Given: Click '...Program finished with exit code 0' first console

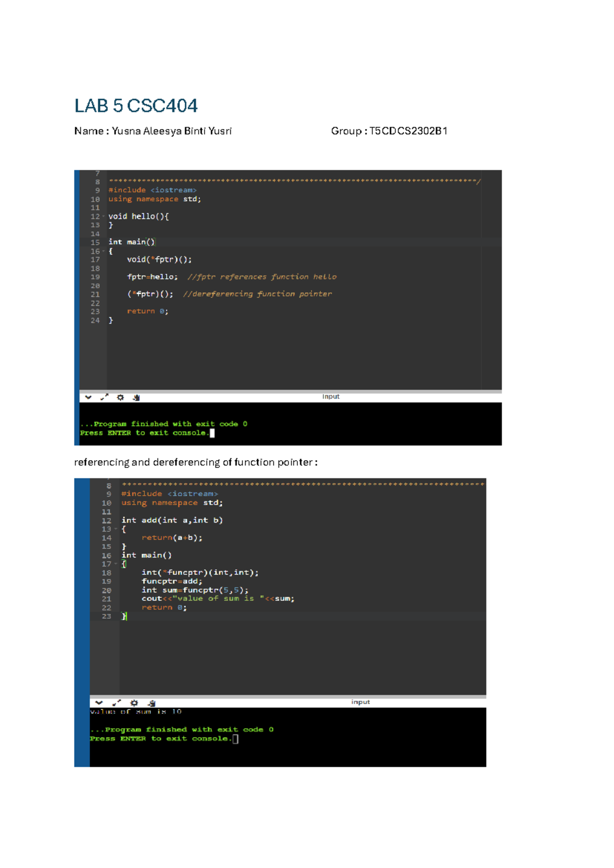Looking at the screenshot, I should [164, 424].
